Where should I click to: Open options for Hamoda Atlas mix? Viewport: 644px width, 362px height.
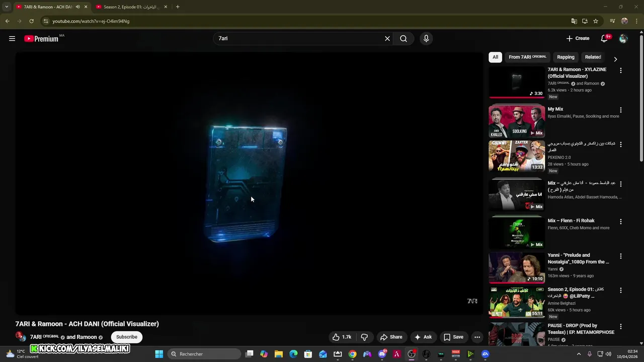point(620,184)
